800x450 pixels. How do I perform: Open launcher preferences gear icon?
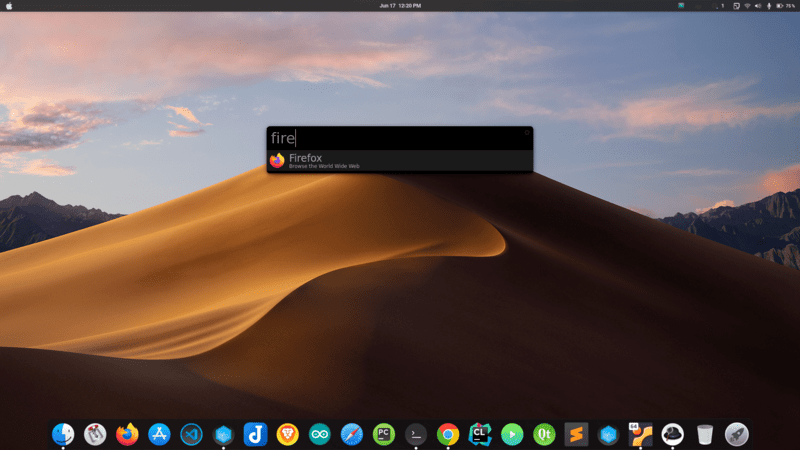(x=526, y=132)
